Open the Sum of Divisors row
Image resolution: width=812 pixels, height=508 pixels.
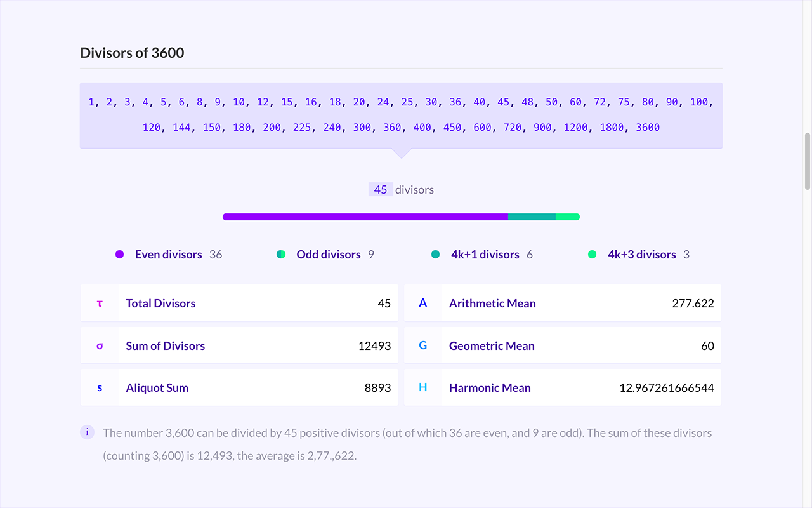click(239, 346)
